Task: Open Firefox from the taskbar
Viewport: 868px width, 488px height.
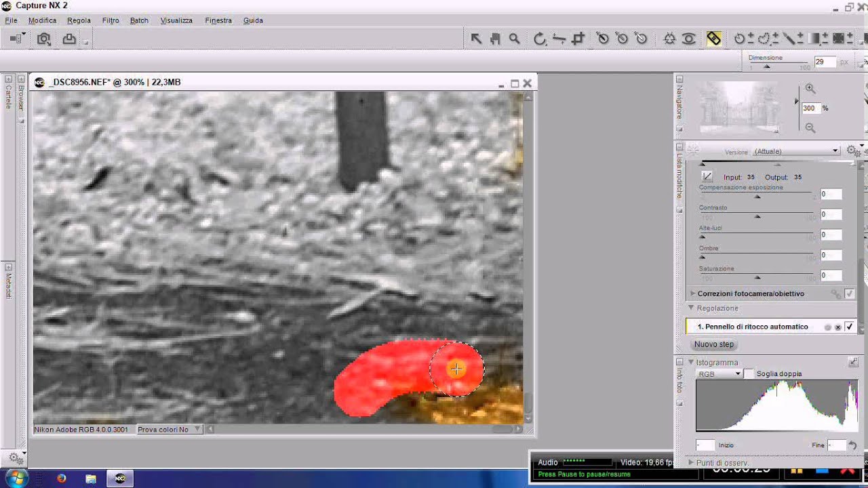Action: [62, 479]
